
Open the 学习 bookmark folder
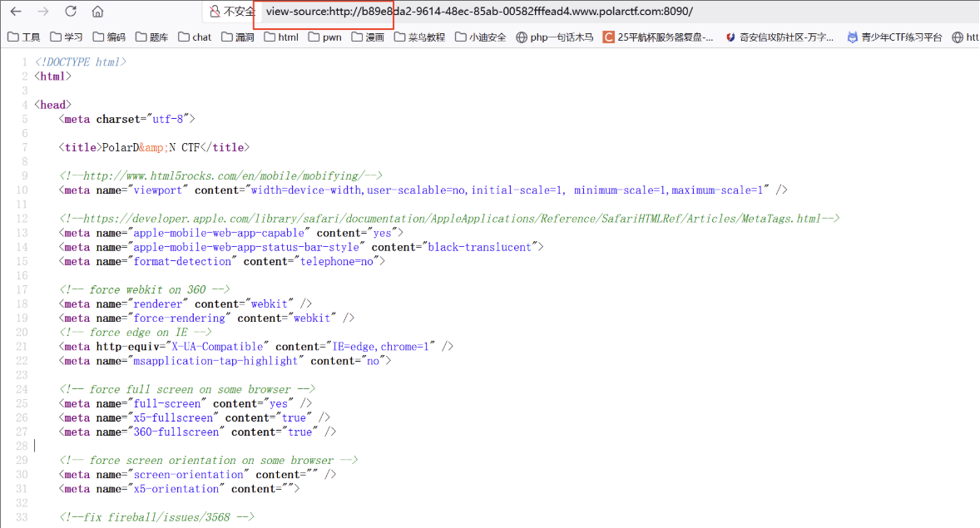[67, 37]
